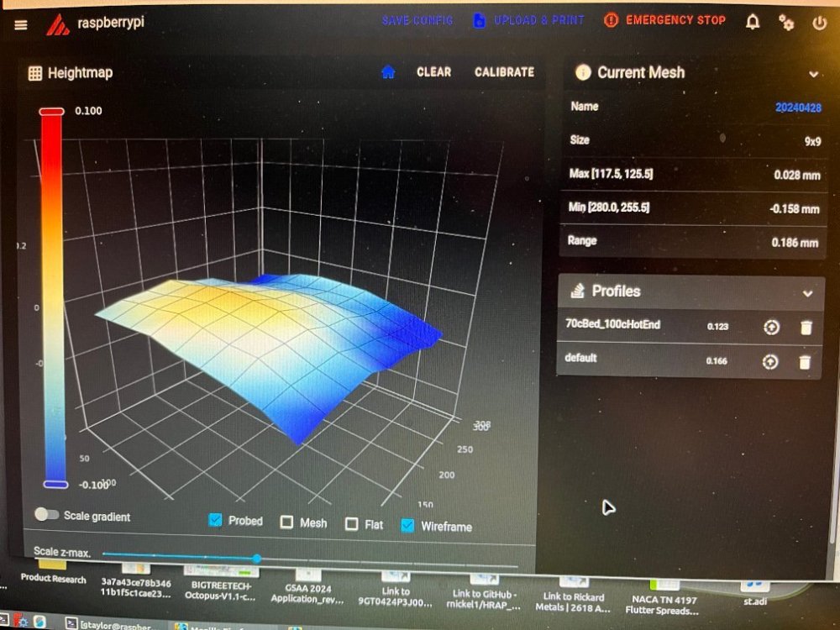840x630 pixels.
Task: Click the 20240428 mesh name
Action: (798, 108)
